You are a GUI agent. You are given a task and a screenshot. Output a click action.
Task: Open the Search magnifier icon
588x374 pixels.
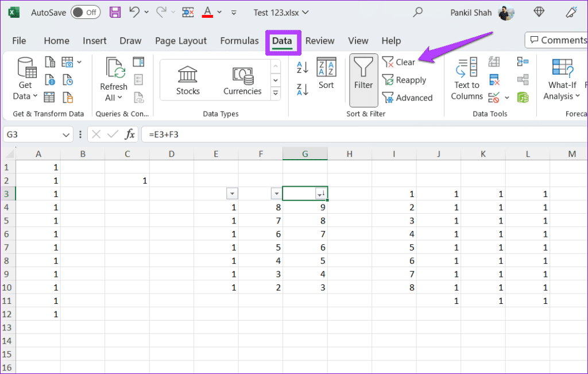[417, 12]
